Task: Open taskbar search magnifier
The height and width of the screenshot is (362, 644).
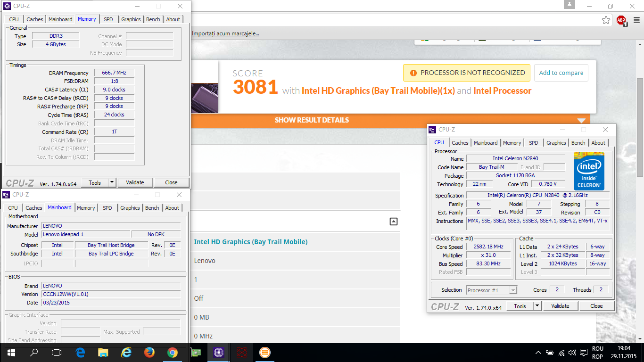Action: point(34,353)
